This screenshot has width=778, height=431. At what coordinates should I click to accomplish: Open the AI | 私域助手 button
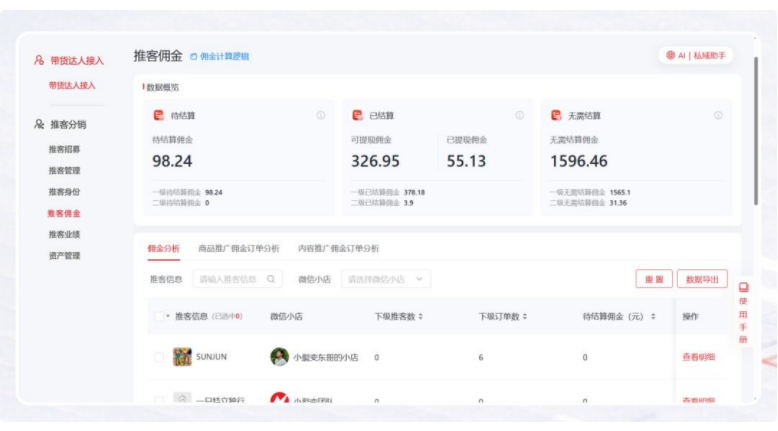coord(696,55)
